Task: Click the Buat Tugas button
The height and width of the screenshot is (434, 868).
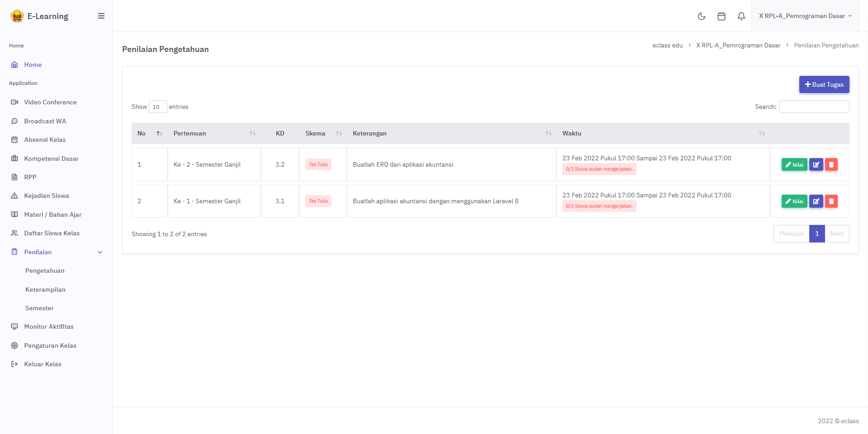Action: coord(824,84)
